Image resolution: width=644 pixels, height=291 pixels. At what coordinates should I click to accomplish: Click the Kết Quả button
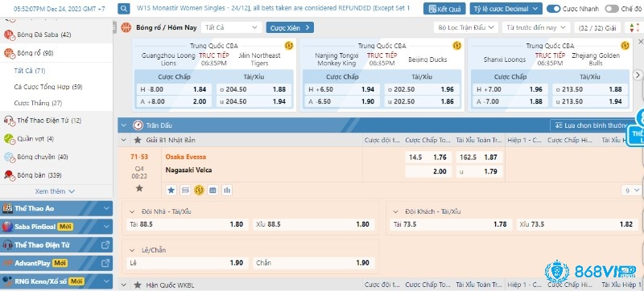[x=444, y=9]
